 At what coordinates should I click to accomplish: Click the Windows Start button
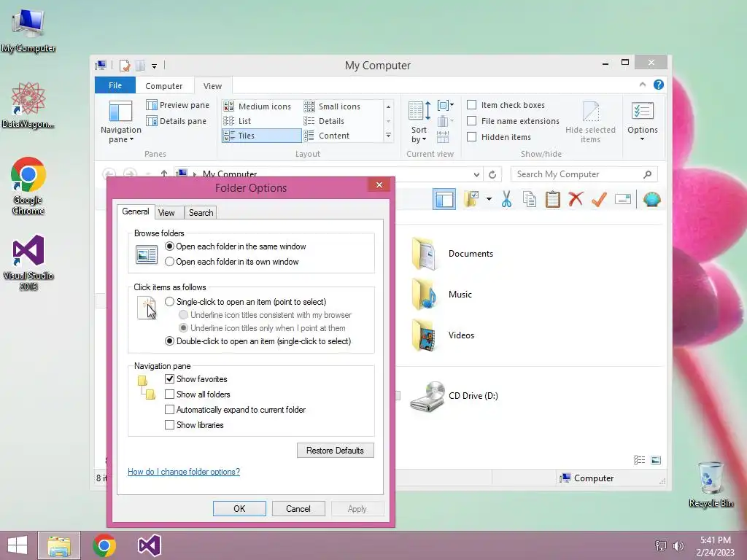[18, 545]
